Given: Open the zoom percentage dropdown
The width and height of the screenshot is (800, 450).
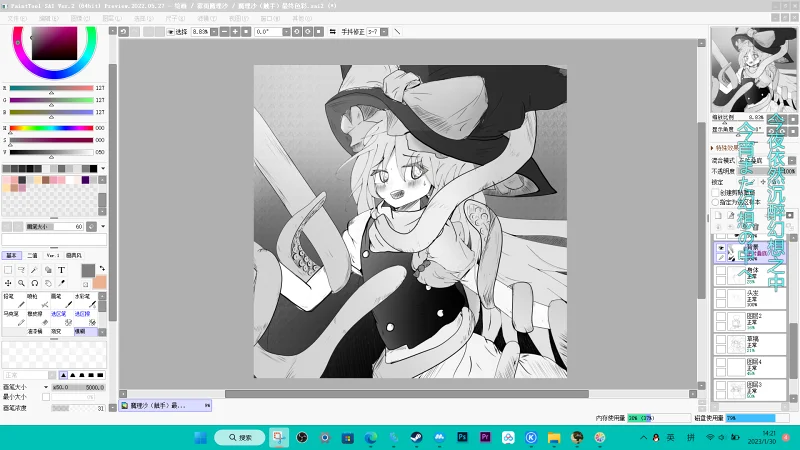Looking at the screenshot, I should (x=214, y=32).
